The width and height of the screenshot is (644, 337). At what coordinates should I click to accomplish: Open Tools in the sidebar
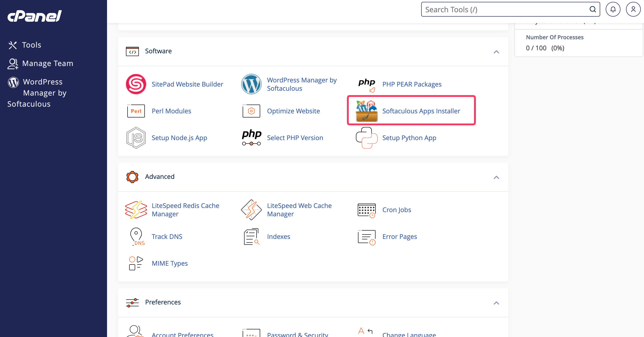[x=24, y=45]
